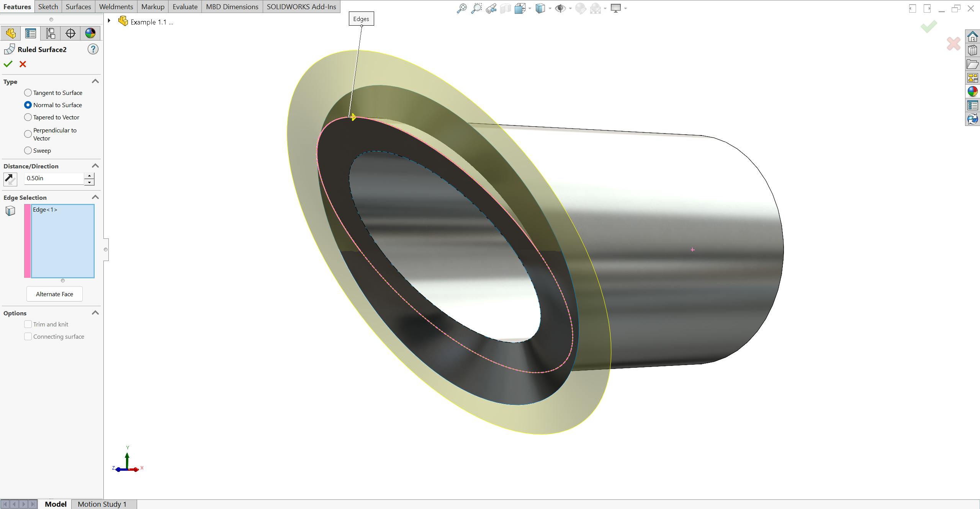The width and height of the screenshot is (980, 509).
Task: Click the Alternate Face button
Action: click(x=54, y=294)
